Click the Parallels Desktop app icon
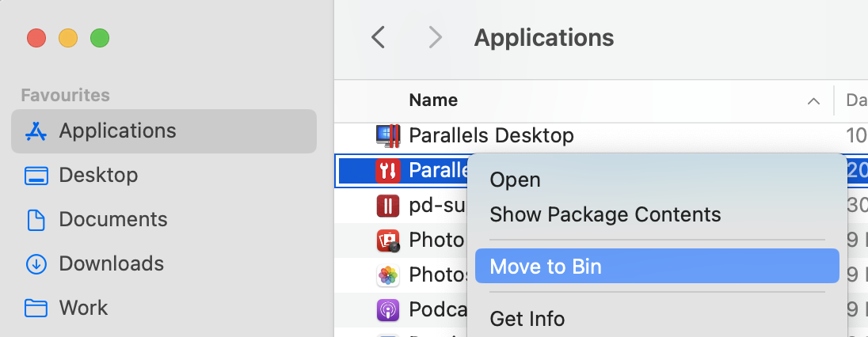The width and height of the screenshot is (868, 337). (x=388, y=136)
